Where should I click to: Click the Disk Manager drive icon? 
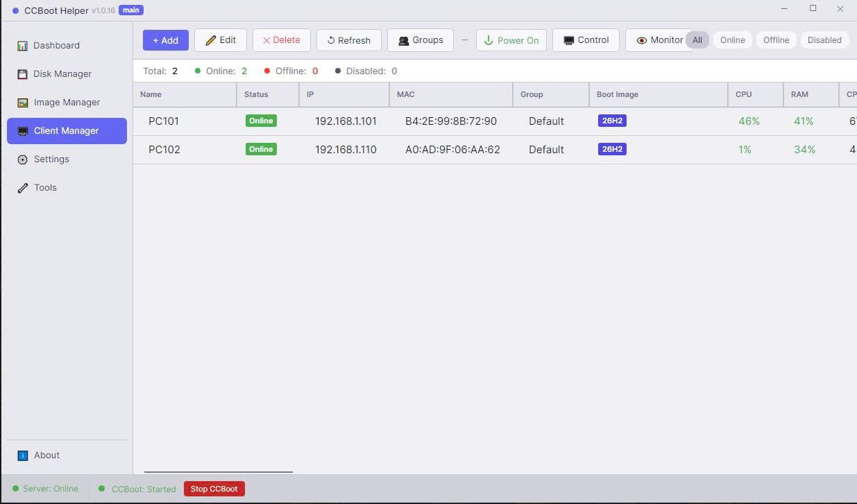pos(22,74)
